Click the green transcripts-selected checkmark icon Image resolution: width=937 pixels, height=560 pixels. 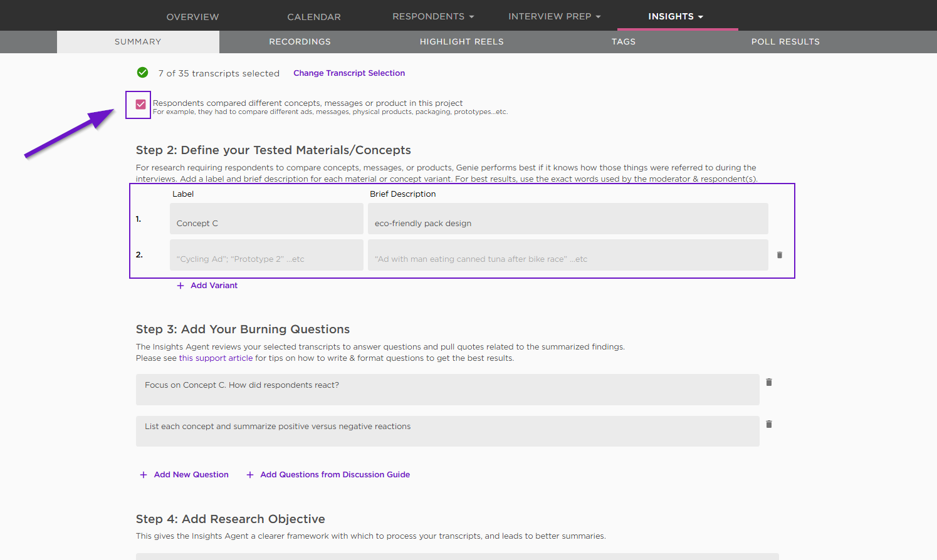143,73
